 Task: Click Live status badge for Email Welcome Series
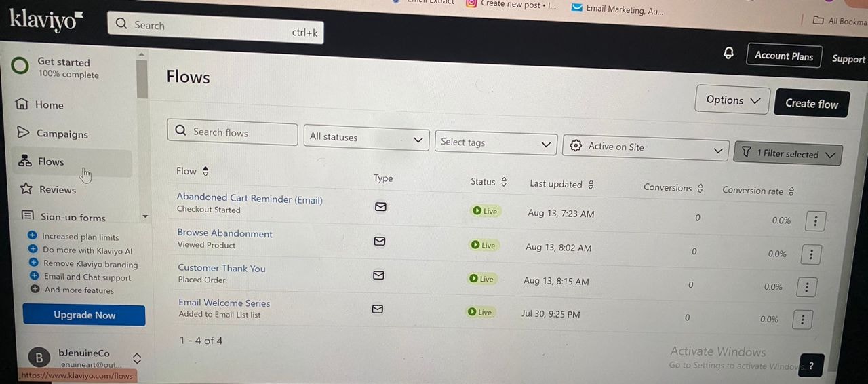click(479, 312)
